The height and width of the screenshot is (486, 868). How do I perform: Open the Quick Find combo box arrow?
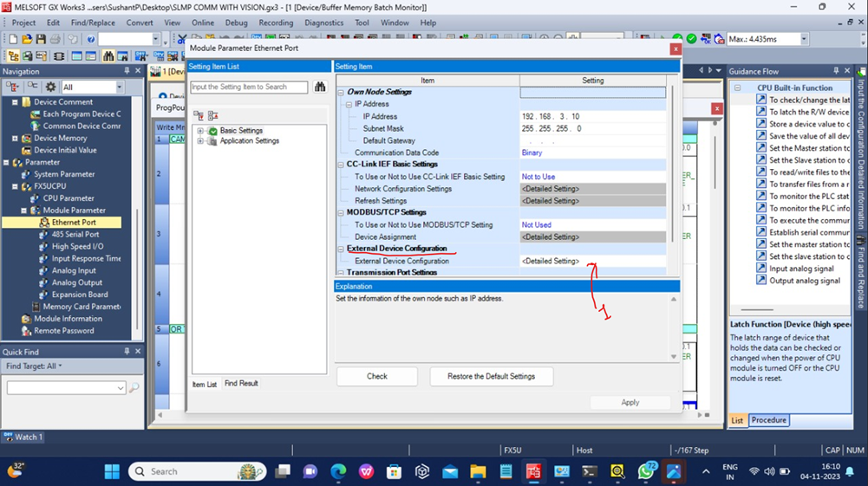pyautogui.click(x=121, y=388)
